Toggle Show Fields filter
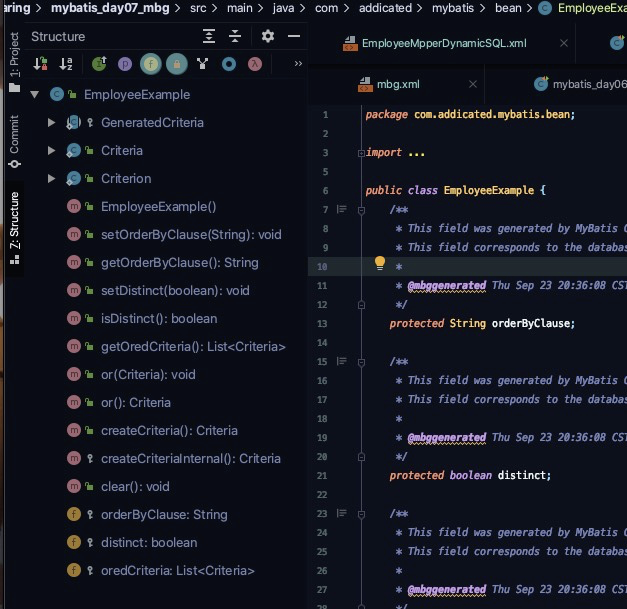Viewport: 627px width, 609px height. 151,64
